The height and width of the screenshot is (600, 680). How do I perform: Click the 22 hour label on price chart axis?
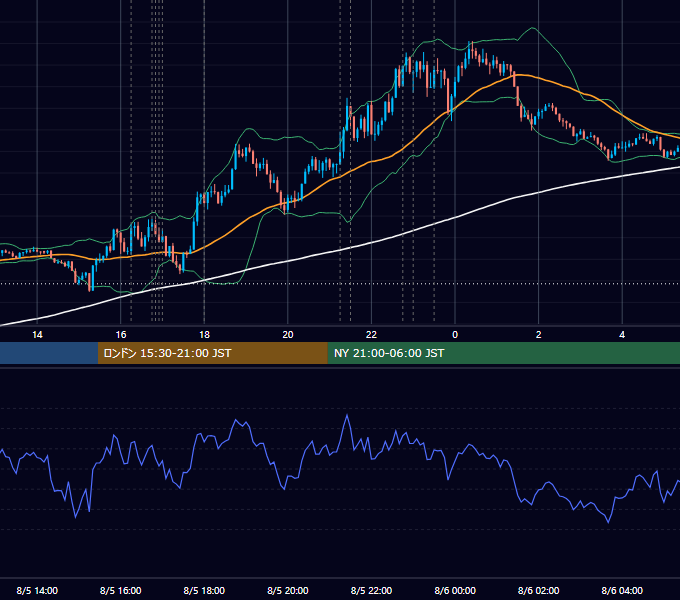click(371, 335)
